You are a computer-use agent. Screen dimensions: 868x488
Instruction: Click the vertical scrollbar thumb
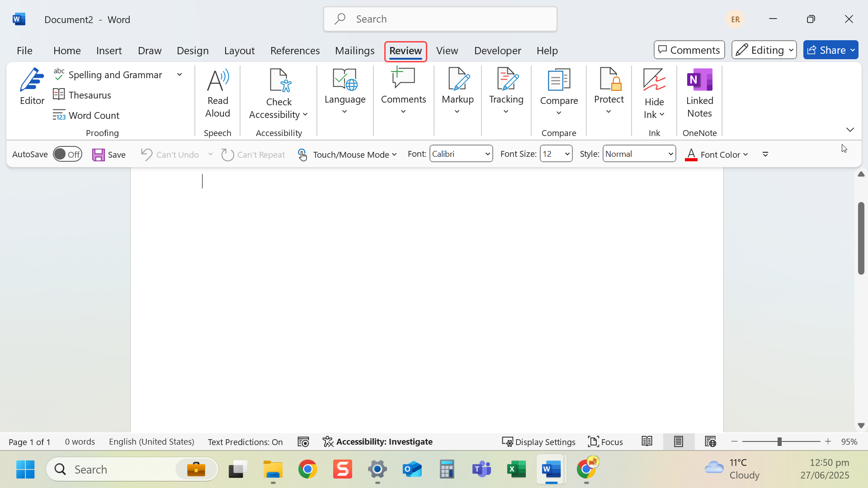point(861,238)
